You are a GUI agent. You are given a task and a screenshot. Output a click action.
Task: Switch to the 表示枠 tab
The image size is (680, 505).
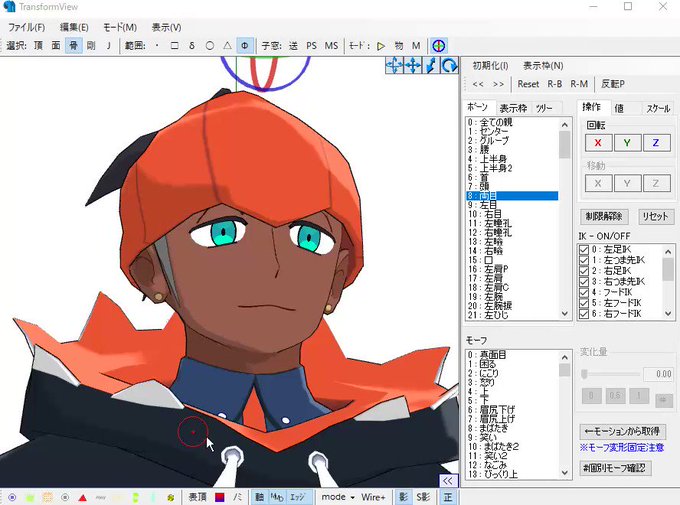(x=513, y=108)
